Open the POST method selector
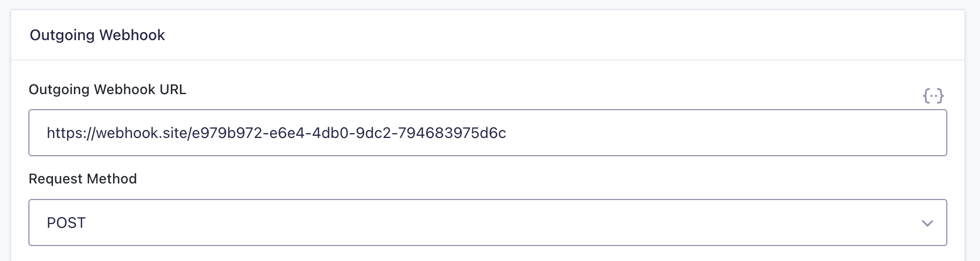 tap(488, 222)
